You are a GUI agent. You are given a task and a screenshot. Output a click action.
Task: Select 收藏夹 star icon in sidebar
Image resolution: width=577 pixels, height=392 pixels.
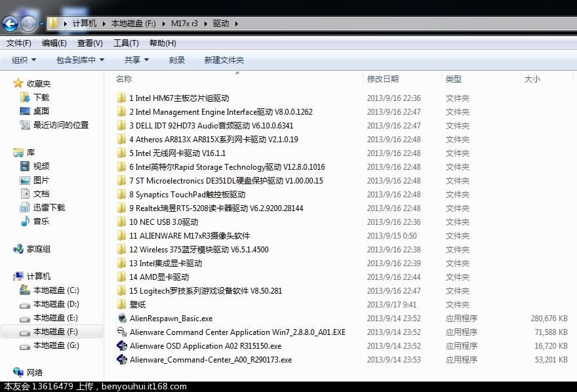[x=18, y=83]
